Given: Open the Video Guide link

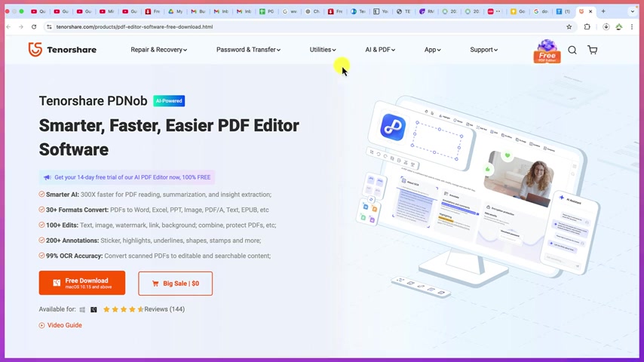Looking at the screenshot, I should 60,325.
